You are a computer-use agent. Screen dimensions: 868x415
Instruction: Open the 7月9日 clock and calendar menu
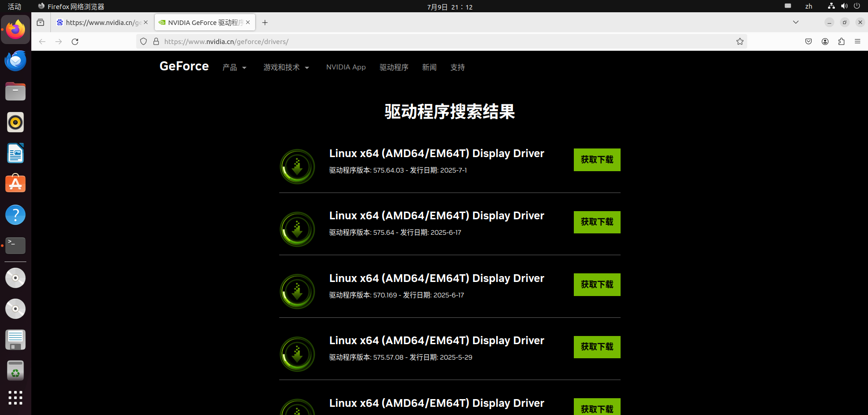[x=450, y=7]
